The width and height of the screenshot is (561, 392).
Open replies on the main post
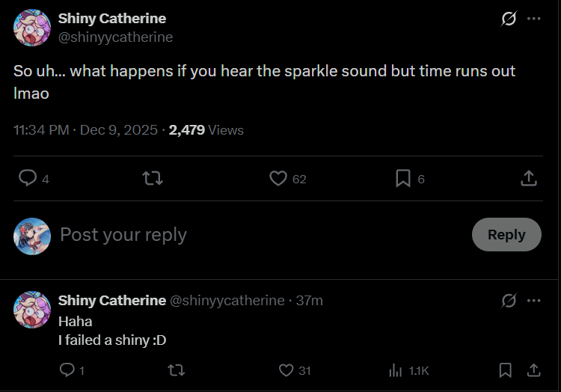coord(28,178)
